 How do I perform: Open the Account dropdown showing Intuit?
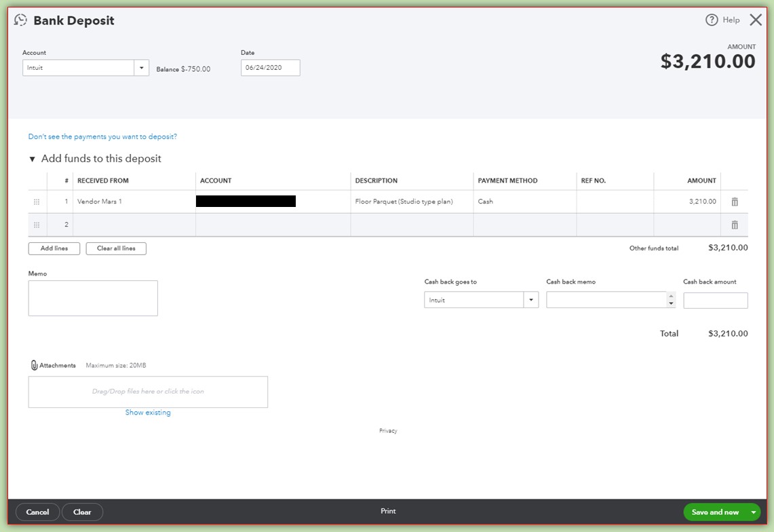(141, 67)
